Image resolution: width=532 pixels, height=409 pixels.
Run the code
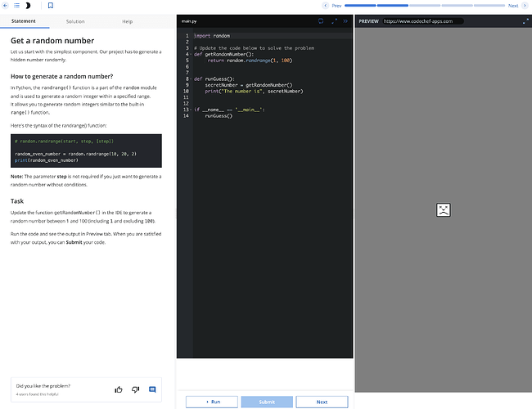pos(212,402)
